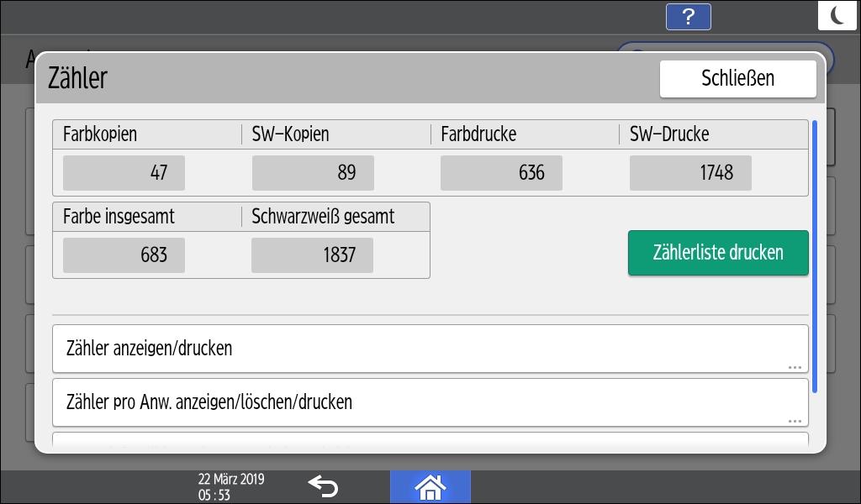The width and height of the screenshot is (861, 504).
Task: Tap the Farbkopien counter showing 47
Action: click(x=123, y=173)
